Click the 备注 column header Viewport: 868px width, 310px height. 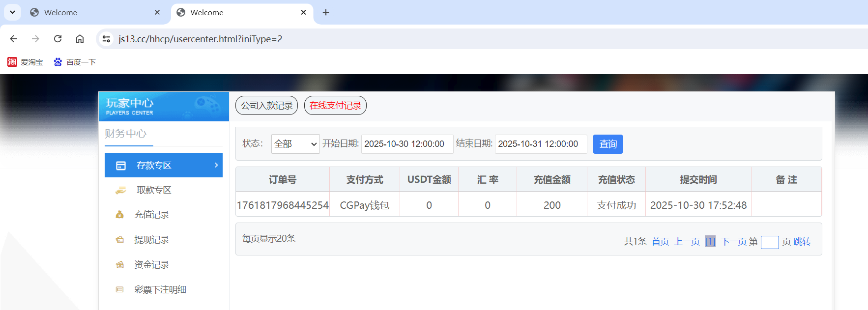pos(786,180)
